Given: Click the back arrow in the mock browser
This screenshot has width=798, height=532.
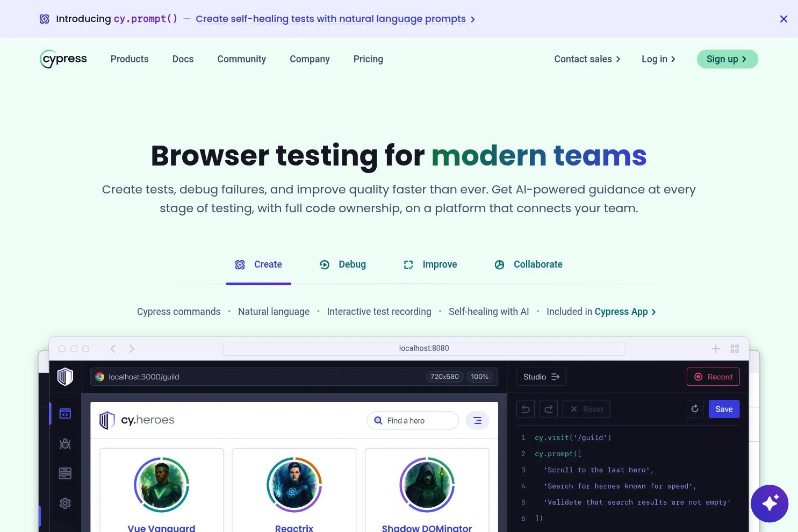Looking at the screenshot, I should click(x=113, y=349).
